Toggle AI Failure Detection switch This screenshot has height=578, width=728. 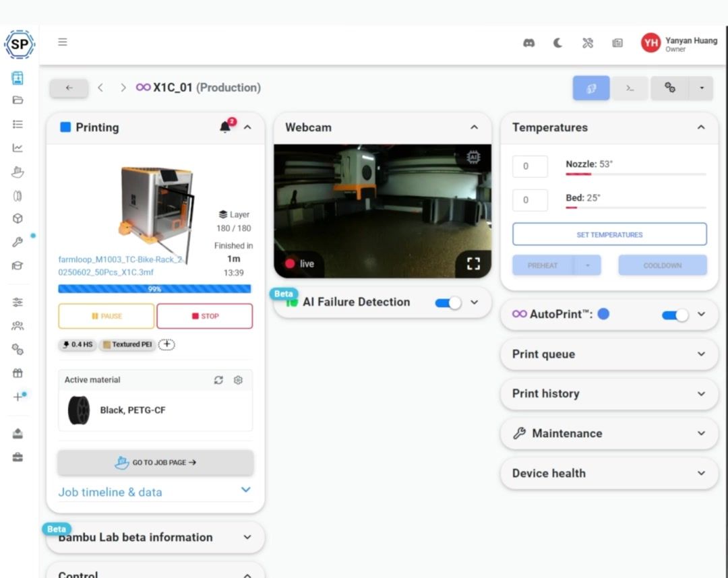[448, 303]
